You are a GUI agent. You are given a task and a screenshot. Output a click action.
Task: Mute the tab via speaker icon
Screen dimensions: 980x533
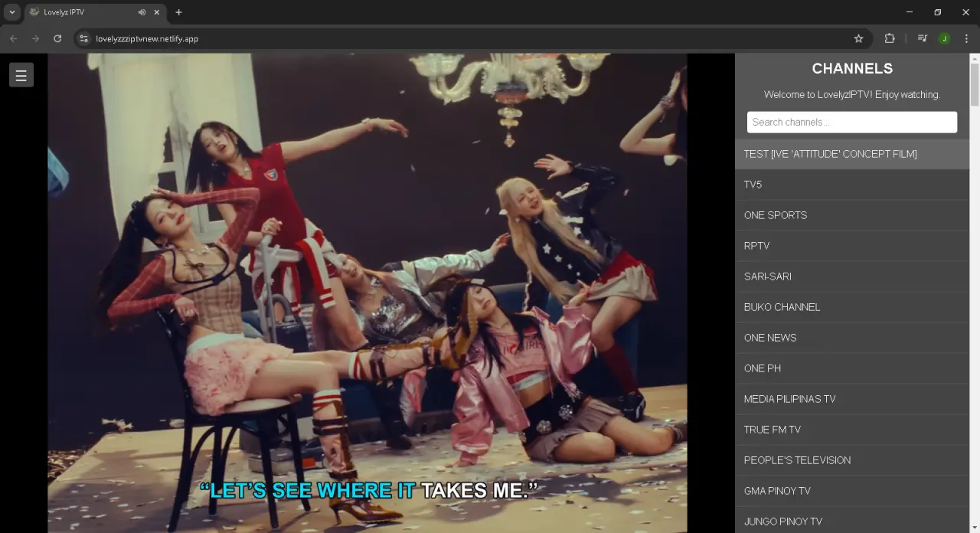[x=142, y=12]
